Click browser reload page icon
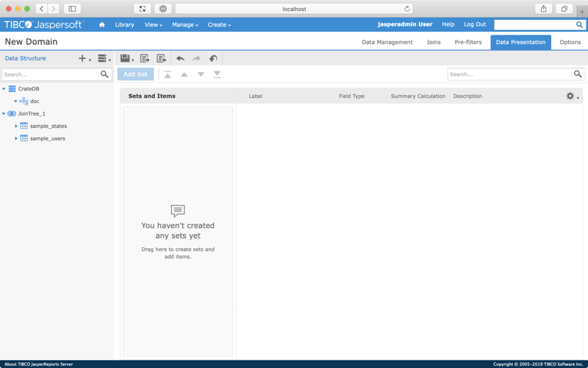The width and height of the screenshot is (588, 368). [407, 9]
